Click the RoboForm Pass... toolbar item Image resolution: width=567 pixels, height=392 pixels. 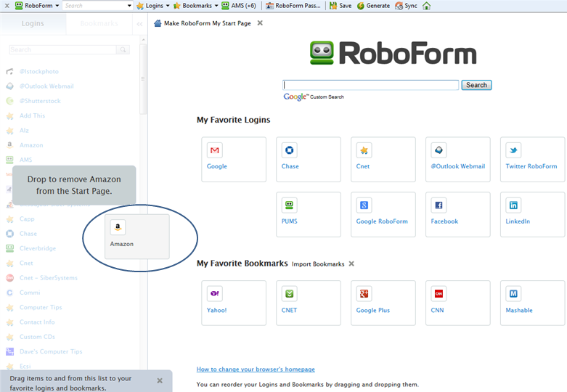click(293, 6)
